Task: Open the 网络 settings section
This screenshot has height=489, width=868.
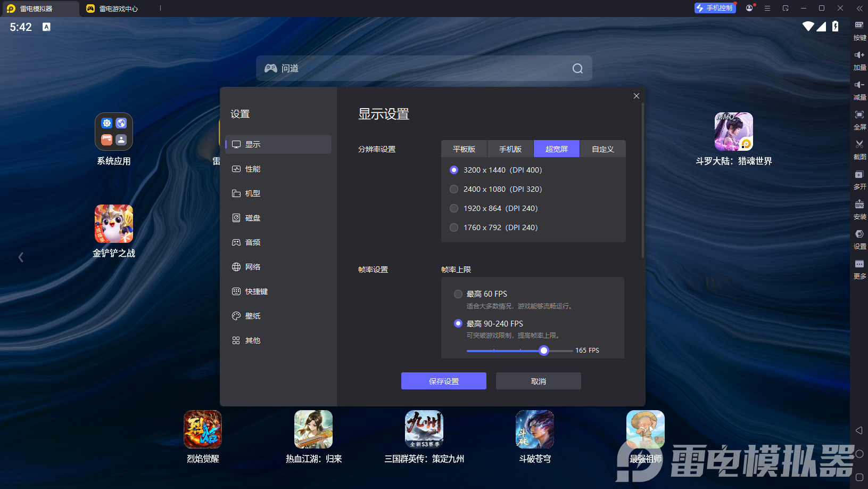Action: [x=278, y=267]
